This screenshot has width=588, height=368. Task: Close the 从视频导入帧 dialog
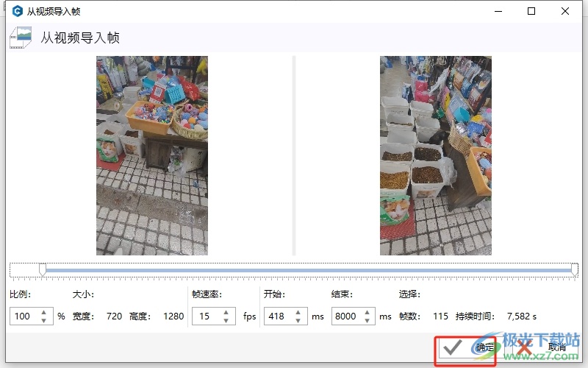(565, 11)
